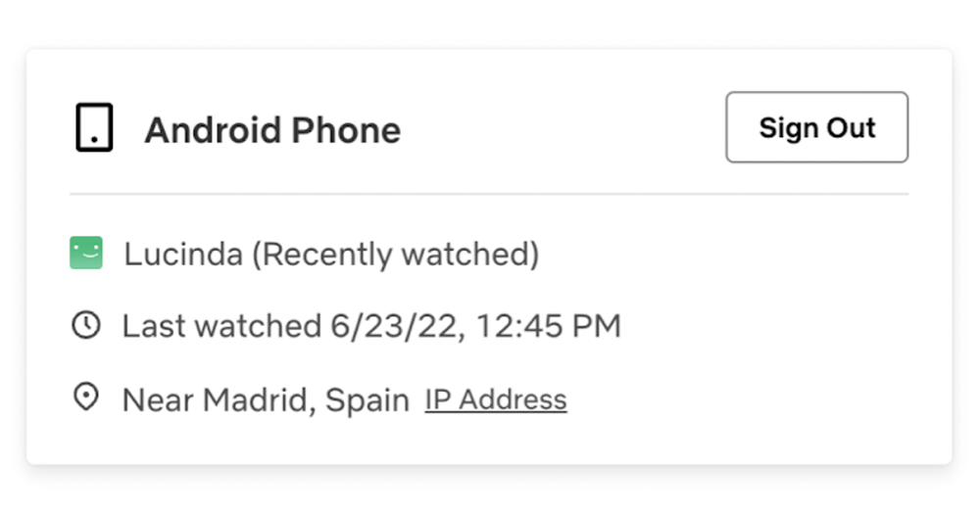Image resolution: width=980 pixels, height=515 pixels.
Task: Click the Near Madrid, Spain location text
Action: [267, 399]
